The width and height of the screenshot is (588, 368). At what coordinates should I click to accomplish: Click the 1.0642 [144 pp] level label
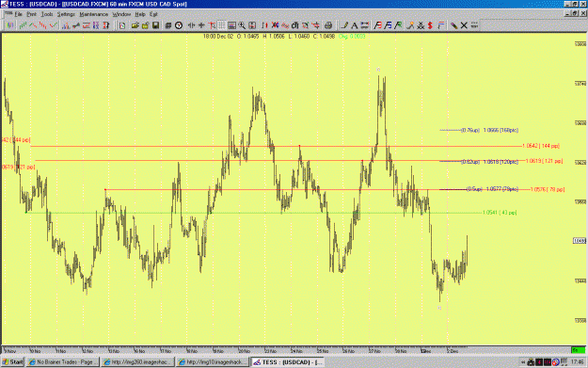click(x=541, y=146)
